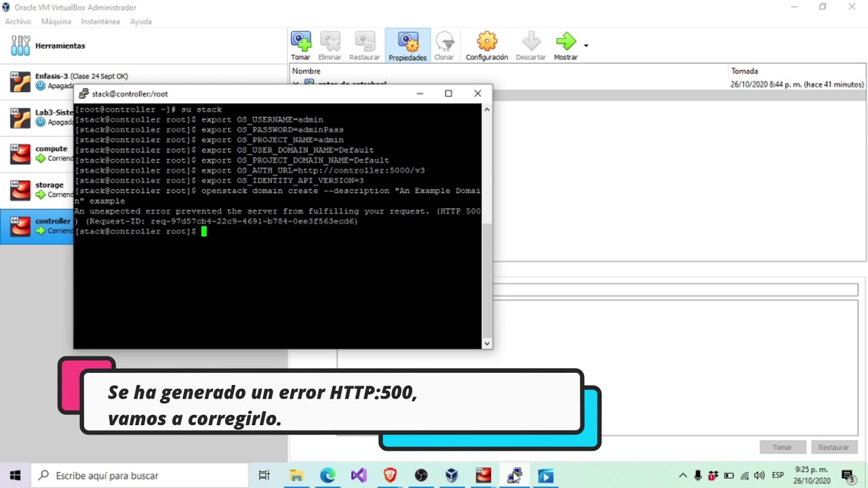The width and height of the screenshot is (868, 488).
Task: Open Brave browser from the taskbar
Action: [390, 475]
